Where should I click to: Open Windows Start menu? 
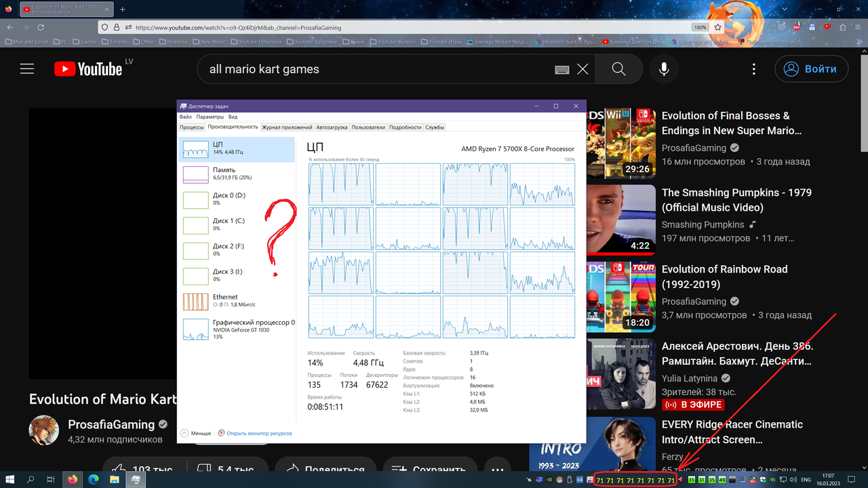(10, 480)
